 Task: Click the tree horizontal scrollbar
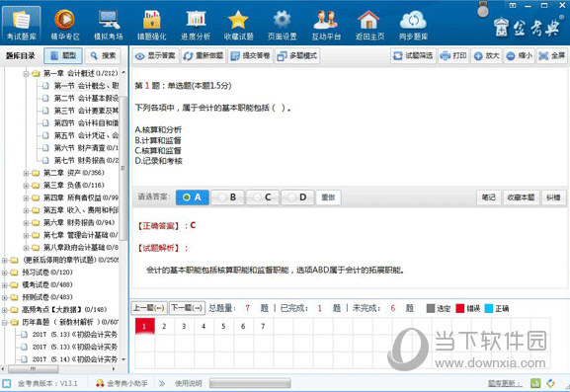[34, 368]
